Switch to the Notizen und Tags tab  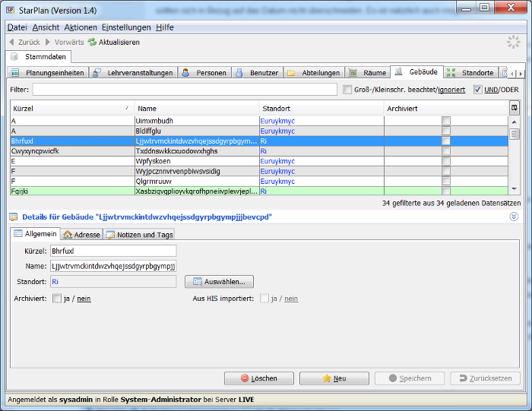pos(139,235)
